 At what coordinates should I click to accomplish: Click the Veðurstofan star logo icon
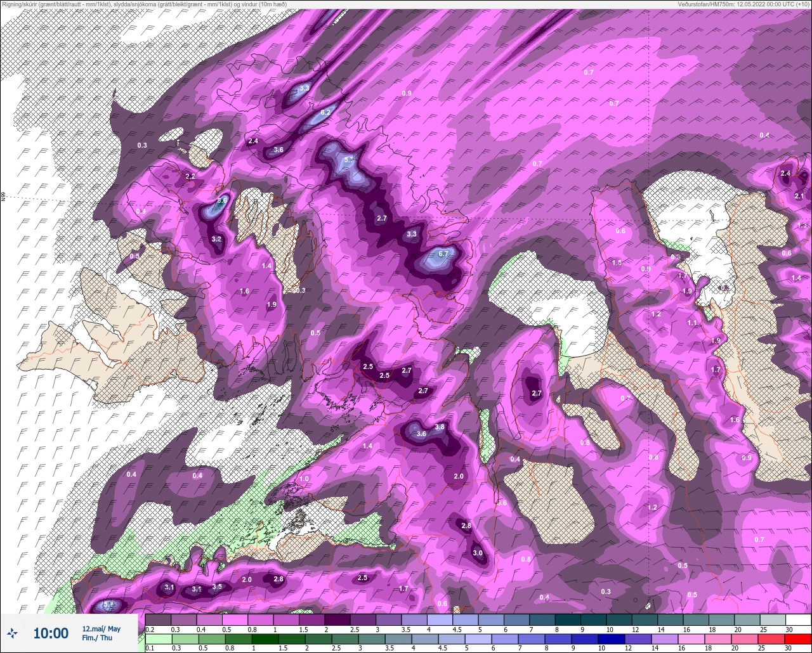pos(12,633)
